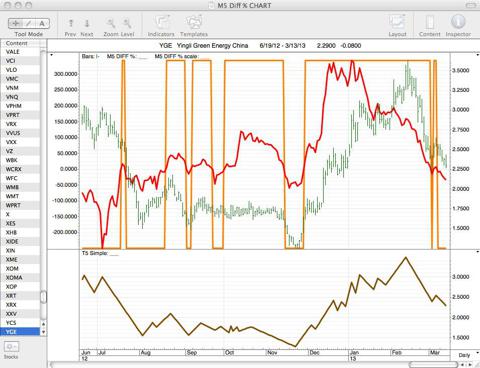Click the sidebar scroll down arrow
The width and height of the screenshot is (480, 368).
(43, 332)
